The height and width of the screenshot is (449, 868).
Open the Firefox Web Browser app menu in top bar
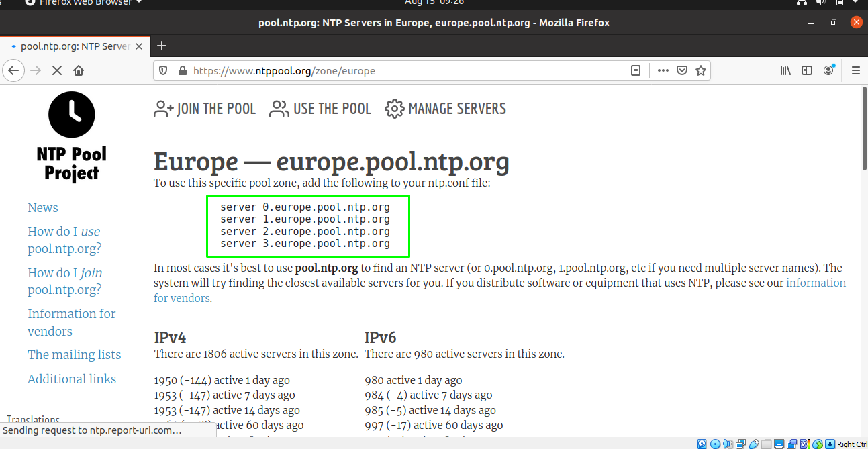pos(83,2)
